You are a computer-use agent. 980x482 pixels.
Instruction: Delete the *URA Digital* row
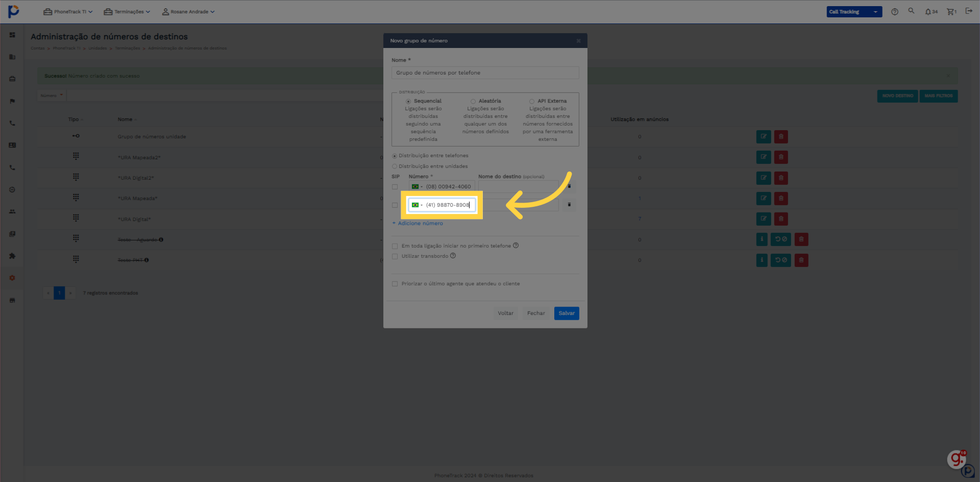[x=781, y=219]
